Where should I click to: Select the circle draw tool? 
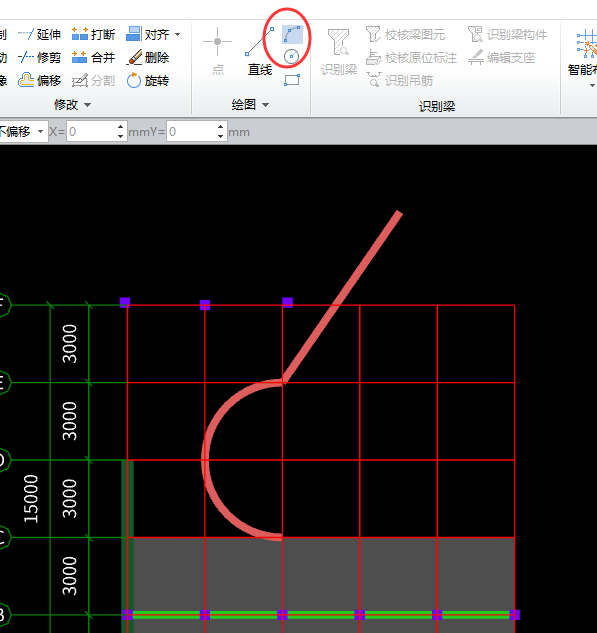[x=291, y=57]
